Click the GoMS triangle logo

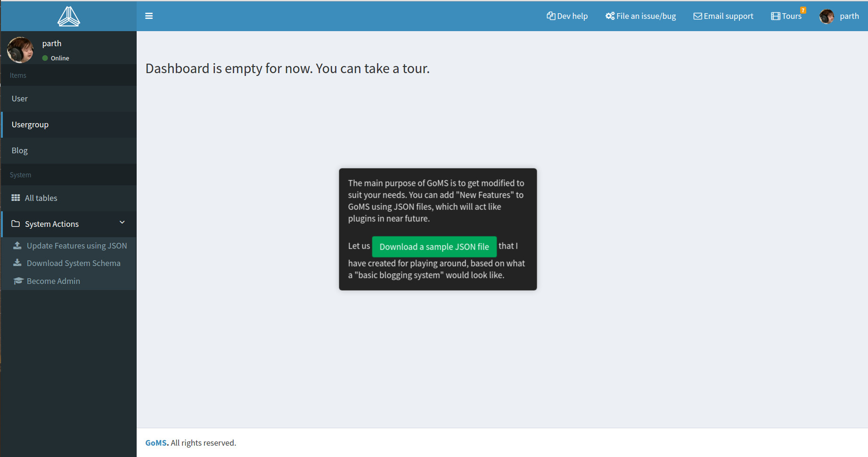tap(69, 16)
